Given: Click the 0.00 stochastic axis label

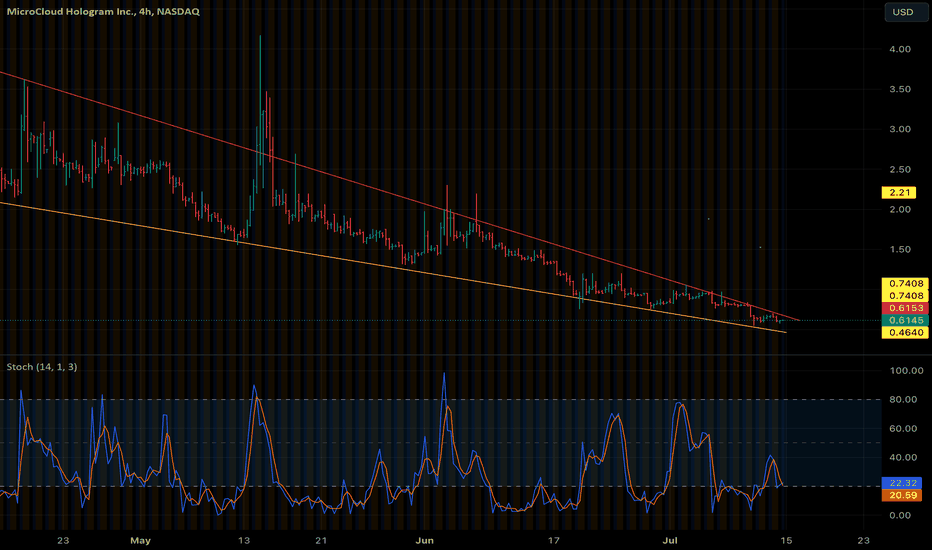Looking at the screenshot, I should 900,516.
